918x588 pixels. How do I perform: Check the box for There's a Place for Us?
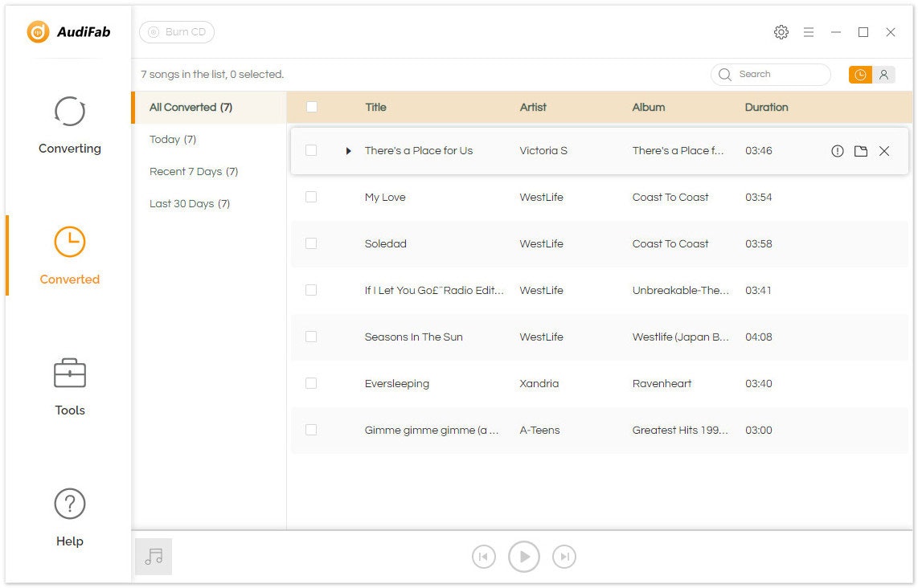tap(311, 150)
